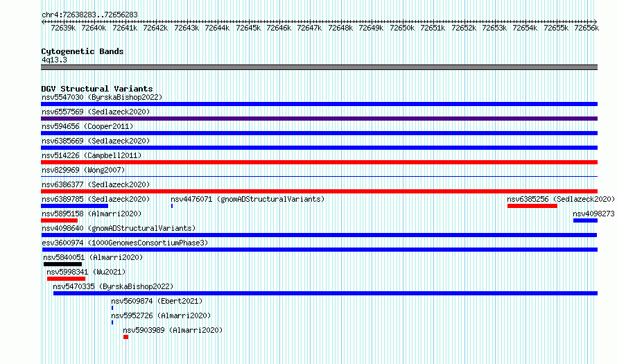Click the blue bar under nsv6385669
This screenshot has height=364, width=617.
pyautogui.click(x=319, y=148)
